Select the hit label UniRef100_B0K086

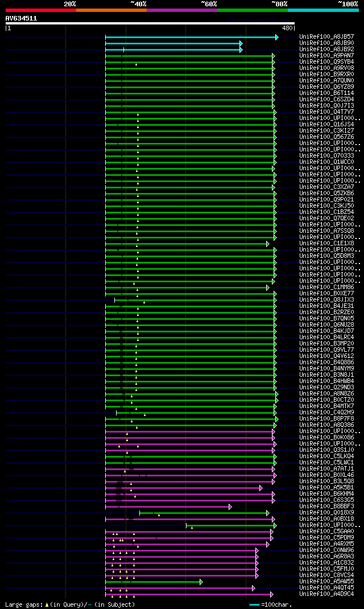(x=326, y=438)
